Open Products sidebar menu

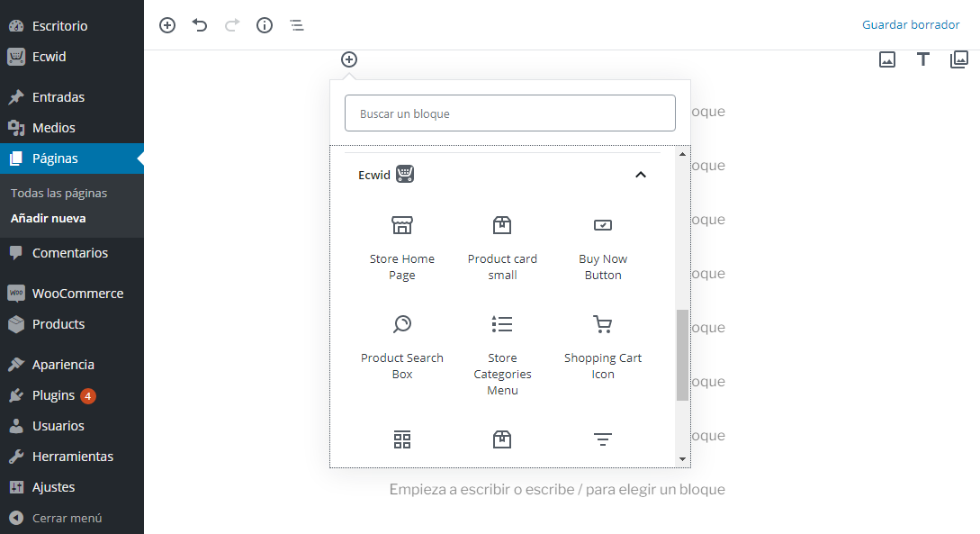pos(72,324)
